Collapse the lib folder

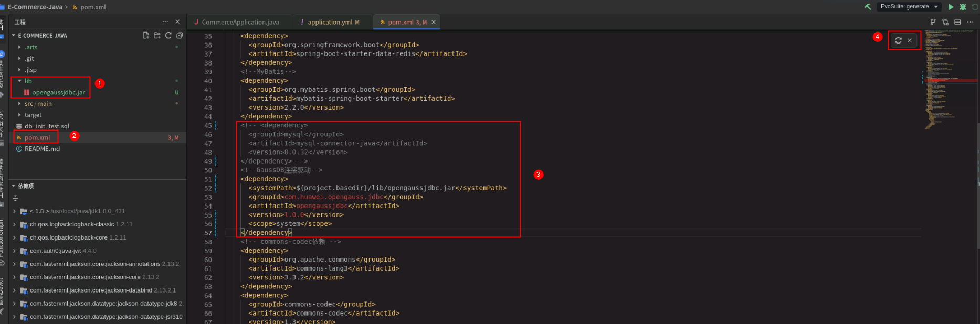19,81
